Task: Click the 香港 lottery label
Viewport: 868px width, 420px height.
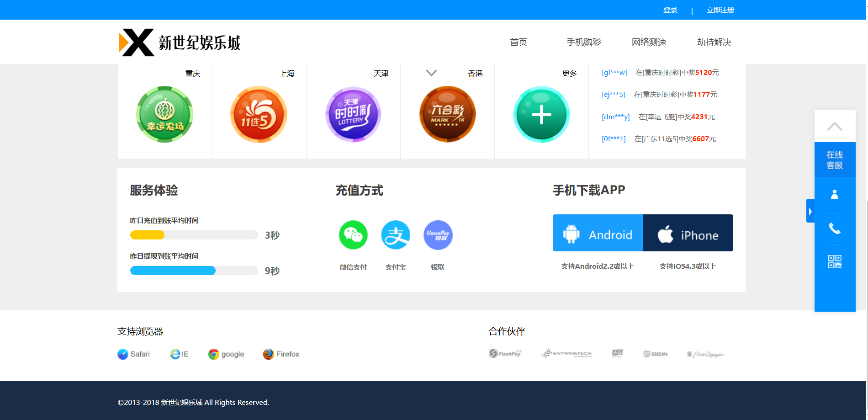Action: [476, 73]
